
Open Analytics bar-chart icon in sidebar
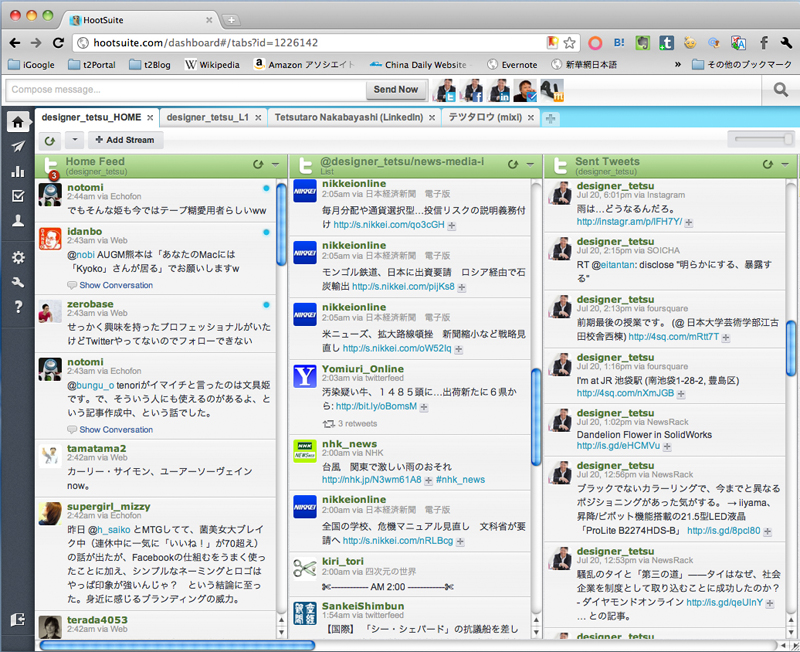(x=18, y=172)
